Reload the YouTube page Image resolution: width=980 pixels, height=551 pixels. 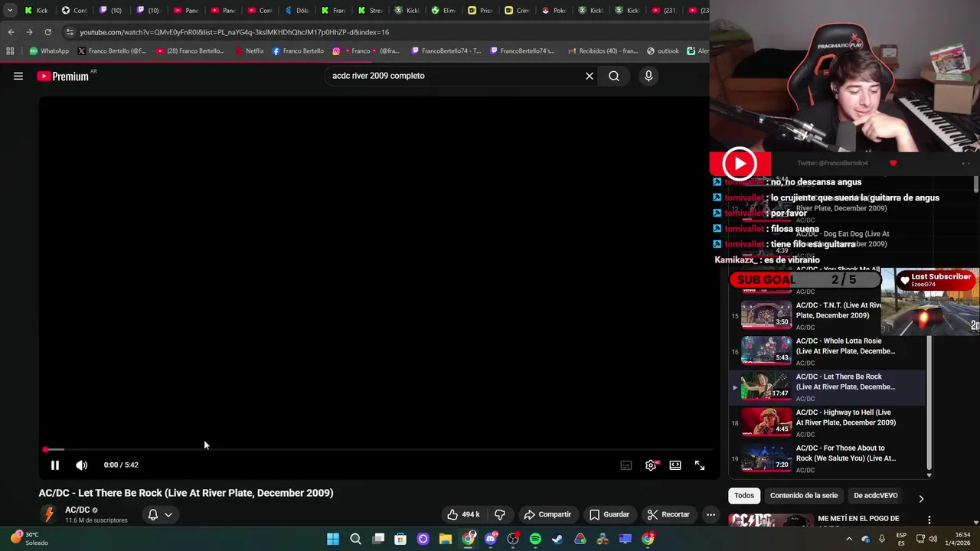pyautogui.click(x=47, y=32)
